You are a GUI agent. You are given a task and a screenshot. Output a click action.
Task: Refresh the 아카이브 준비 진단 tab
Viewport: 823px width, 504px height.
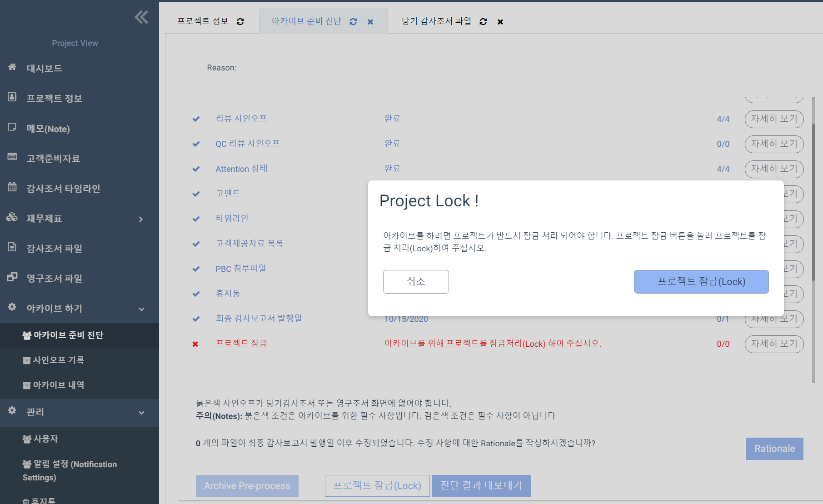[353, 21]
